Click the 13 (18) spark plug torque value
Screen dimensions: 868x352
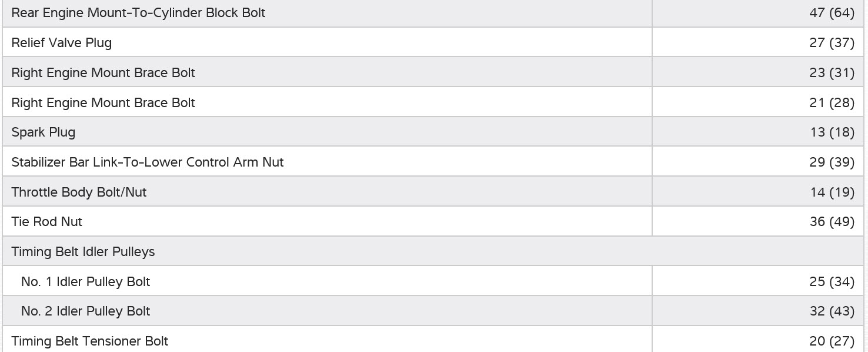coord(832,132)
